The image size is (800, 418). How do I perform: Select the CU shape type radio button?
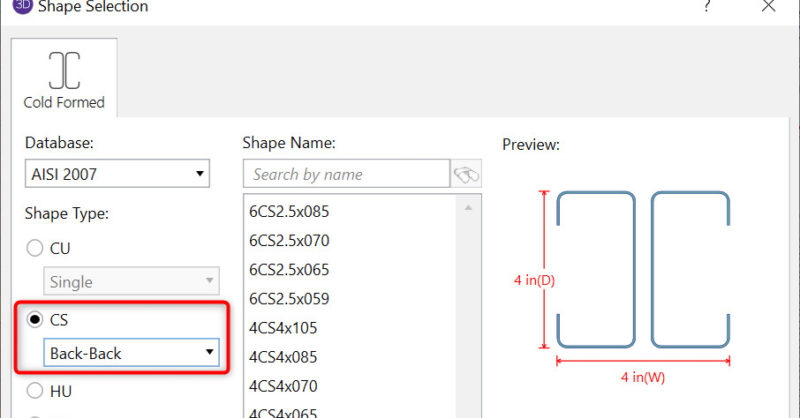pos(35,248)
